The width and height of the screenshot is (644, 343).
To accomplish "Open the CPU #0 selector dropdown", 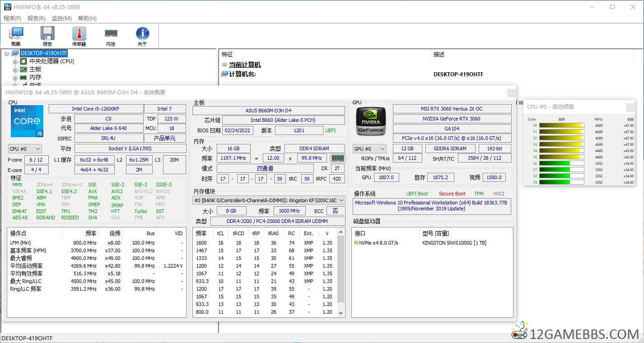I will [25, 148].
